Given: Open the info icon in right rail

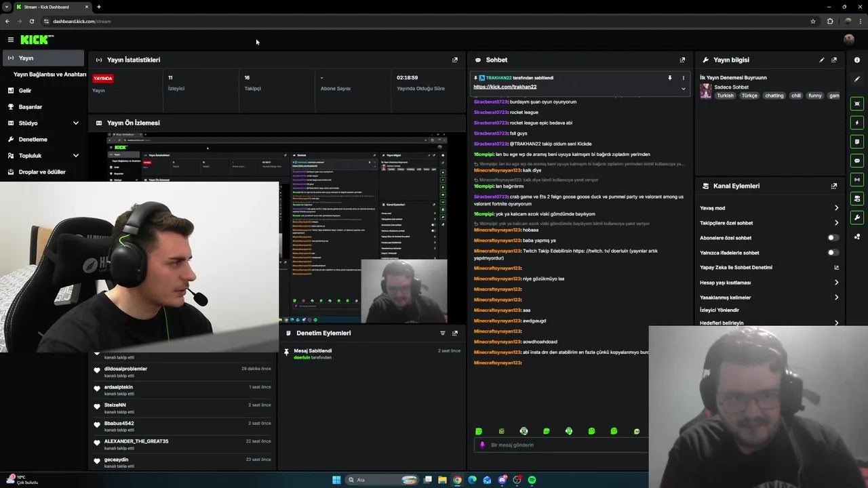Looking at the screenshot, I should click(857, 60).
